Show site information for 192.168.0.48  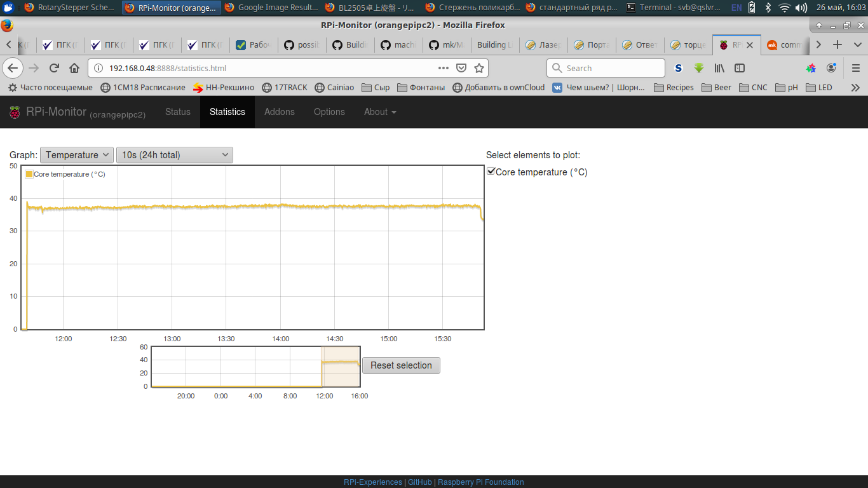point(98,68)
